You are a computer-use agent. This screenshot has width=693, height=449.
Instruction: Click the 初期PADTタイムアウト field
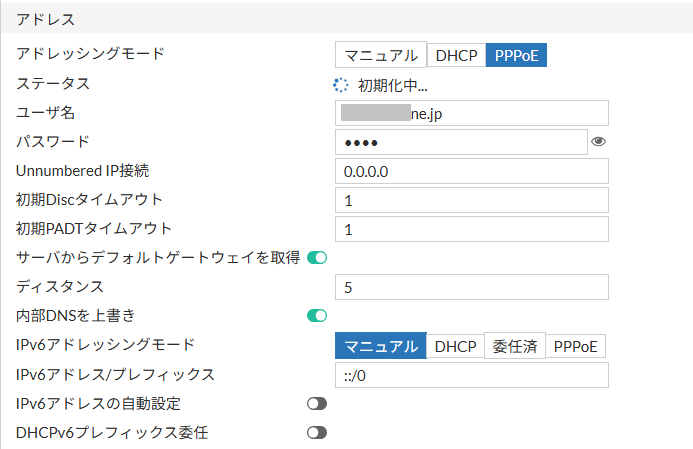click(x=472, y=230)
